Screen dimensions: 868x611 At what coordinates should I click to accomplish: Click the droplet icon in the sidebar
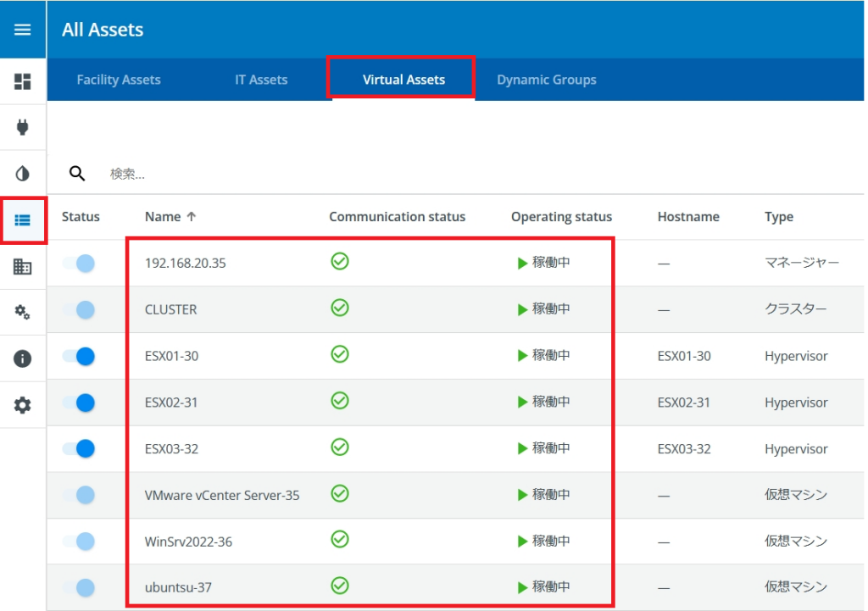[23, 172]
